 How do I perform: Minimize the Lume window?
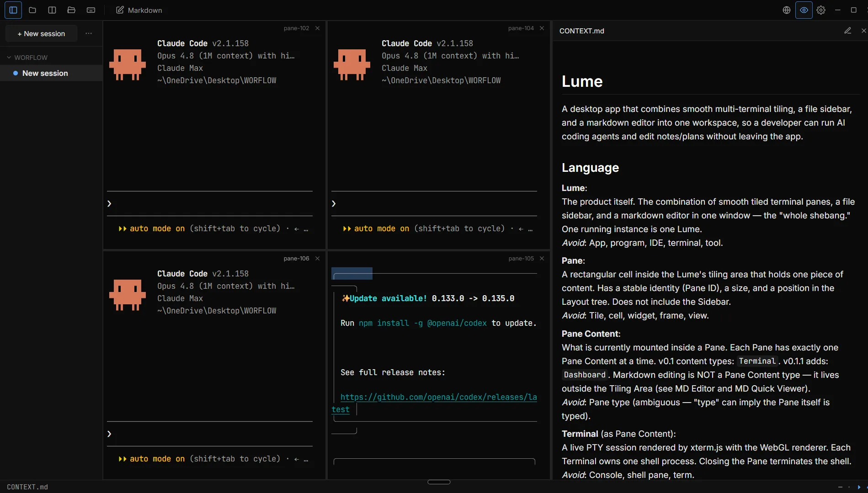(838, 10)
